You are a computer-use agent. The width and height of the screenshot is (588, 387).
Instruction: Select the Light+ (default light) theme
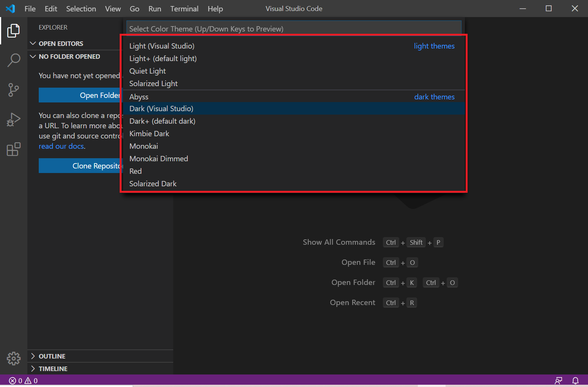(x=294, y=58)
